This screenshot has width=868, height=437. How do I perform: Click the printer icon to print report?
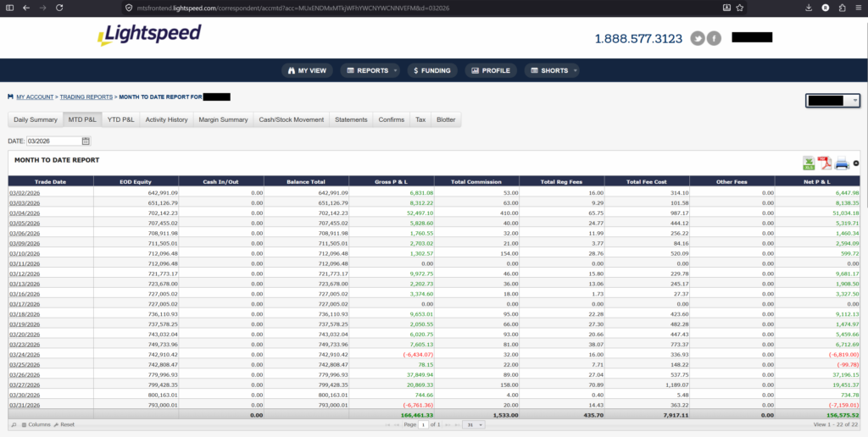842,163
